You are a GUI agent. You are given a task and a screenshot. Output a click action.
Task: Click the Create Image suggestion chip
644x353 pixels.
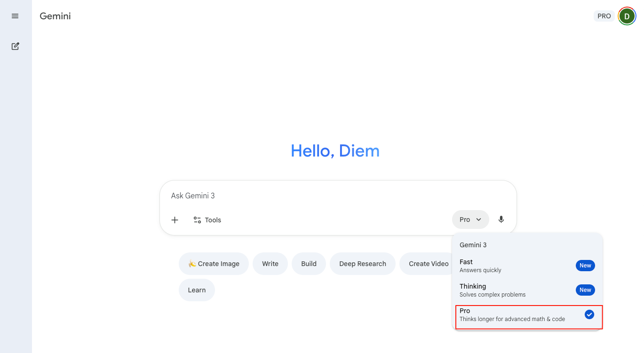coord(214,264)
